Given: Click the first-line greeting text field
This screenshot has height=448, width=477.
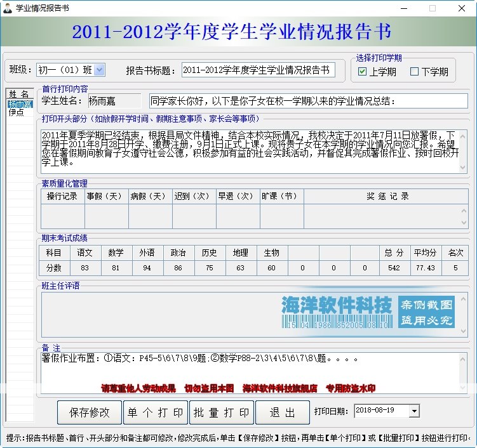Looking at the screenshot, I should (309, 101).
